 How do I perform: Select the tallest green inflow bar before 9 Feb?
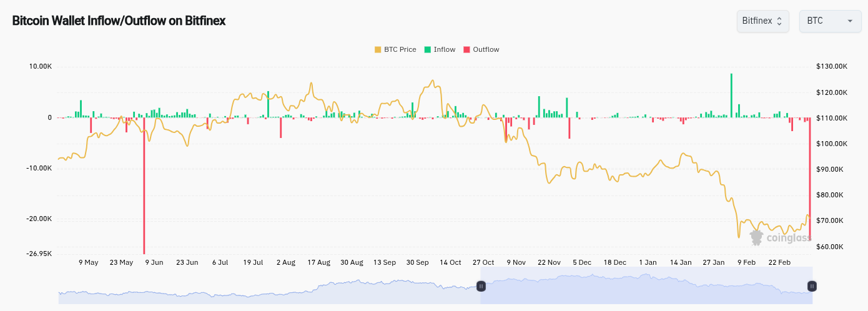pyautogui.click(x=731, y=95)
